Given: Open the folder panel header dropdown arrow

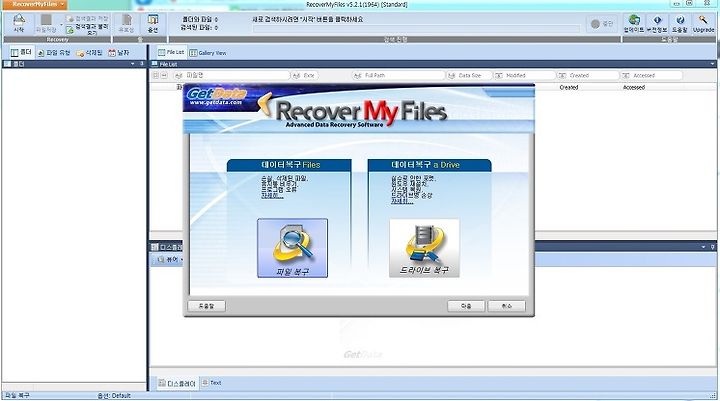Looking at the screenshot, I should click(x=133, y=64).
